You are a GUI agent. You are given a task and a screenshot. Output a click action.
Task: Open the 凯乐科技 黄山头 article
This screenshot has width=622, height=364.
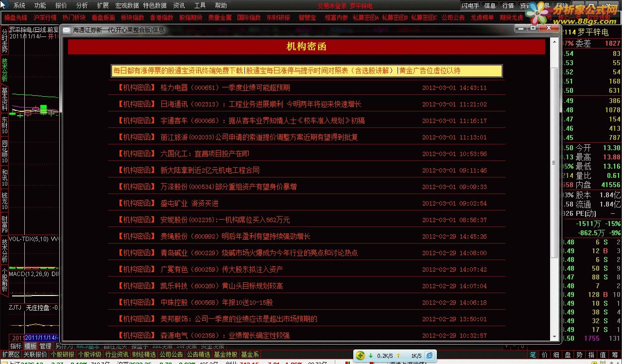(x=222, y=286)
